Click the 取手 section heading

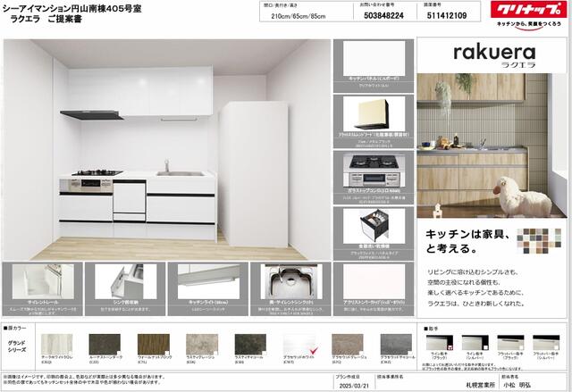431,329
